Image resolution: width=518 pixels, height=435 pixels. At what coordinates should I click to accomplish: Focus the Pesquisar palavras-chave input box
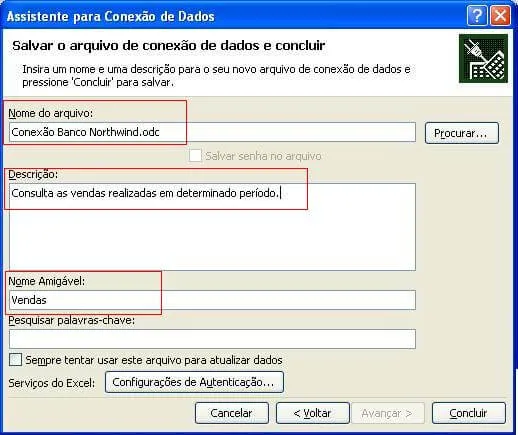pyautogui.click(x=212, y=339)
